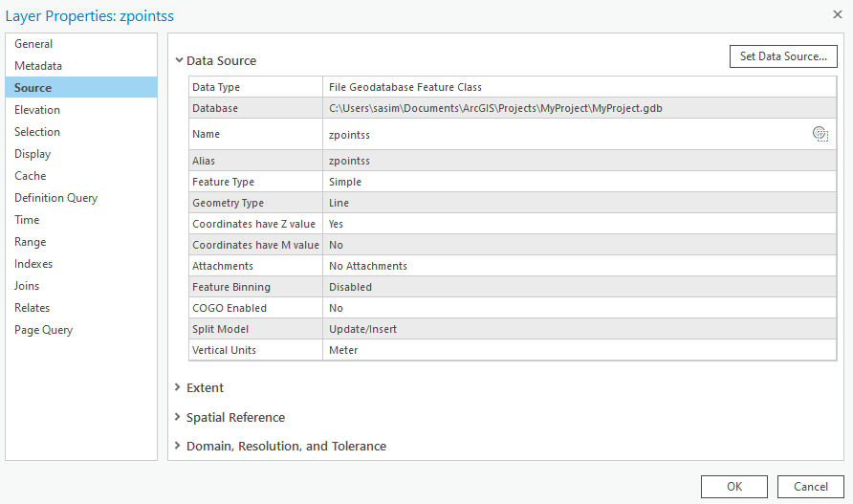Open the Definition Query tab

[x=55, y=198]
